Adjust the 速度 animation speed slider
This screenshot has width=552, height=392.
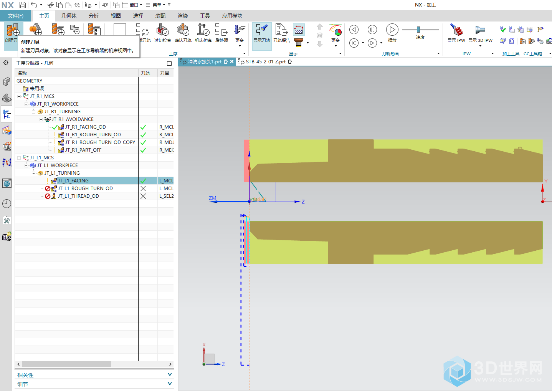(418, 30)
